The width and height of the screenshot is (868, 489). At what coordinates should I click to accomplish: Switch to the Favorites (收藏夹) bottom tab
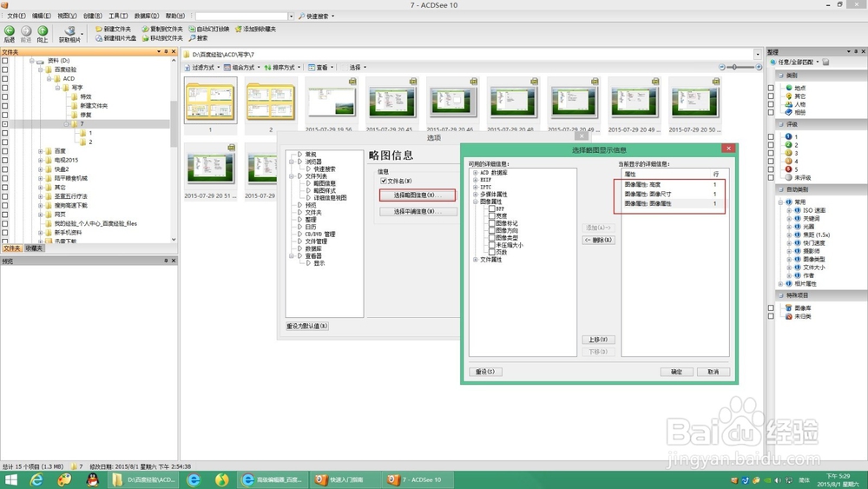tap(34, 248)
